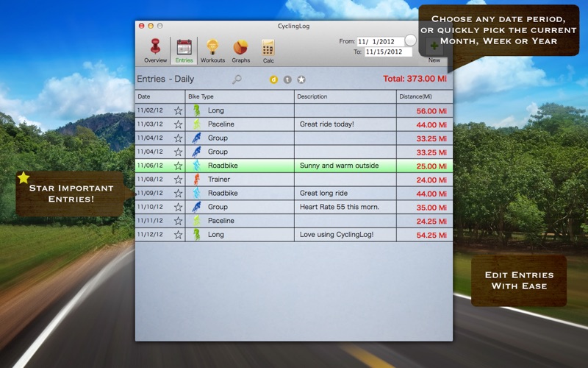Image resolution: width=588 pixels, height=368 pixels.
Task: Star the 11/03/12 Paceline entry
Action: pos(178,124)
